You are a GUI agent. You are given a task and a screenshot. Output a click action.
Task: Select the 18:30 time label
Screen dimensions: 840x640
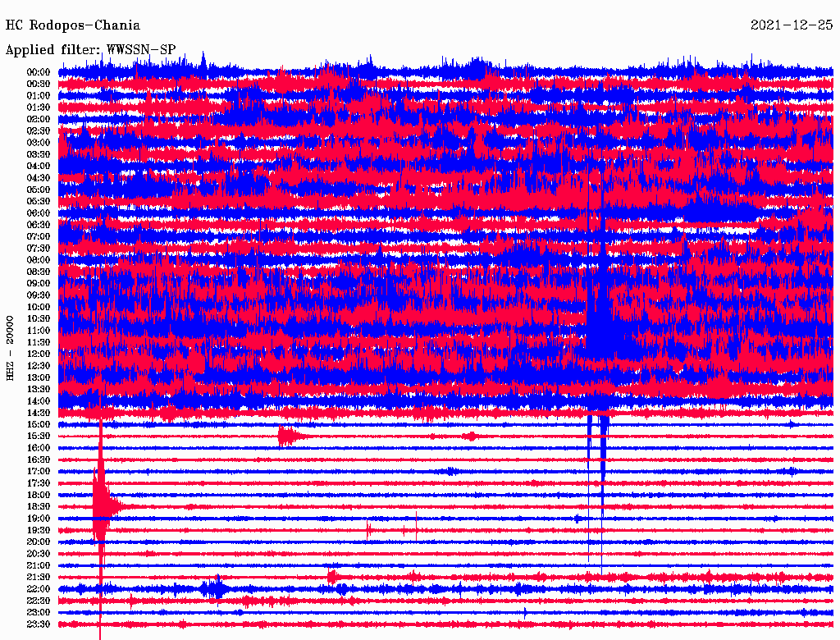click(39, 506)
